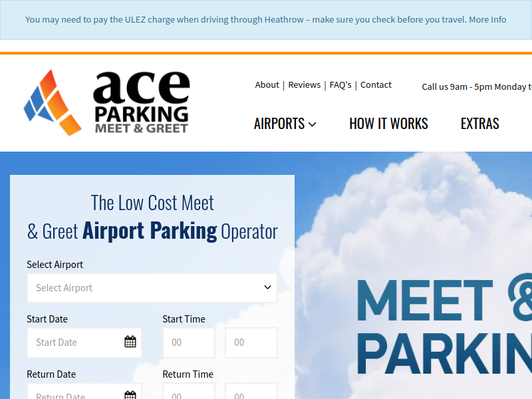This screenshot has width=532, height=399.
Task: Open the Reviews page
Action: [305, 84]
